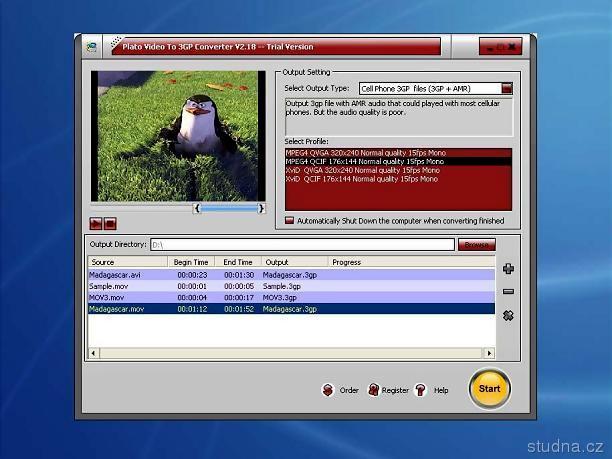Click the minus icon to remove file
This screenshot has height=459, width=612.
[x=508, y=291]
